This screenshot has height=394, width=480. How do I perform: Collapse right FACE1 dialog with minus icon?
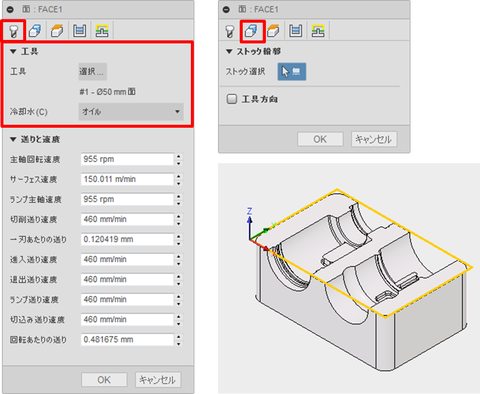(226, 9)
